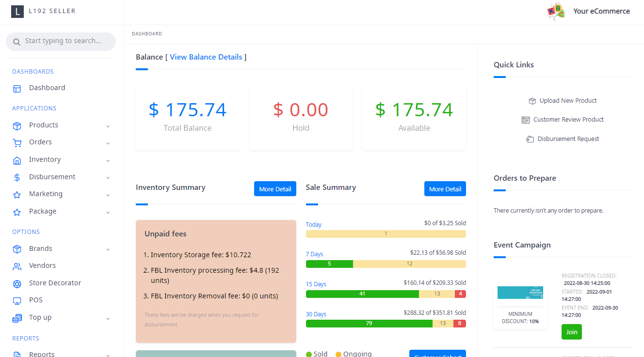The height and width of the screenshot is (357, 644).
Task: Click the search field in the sidebar
Action: [x=61, y=42]
